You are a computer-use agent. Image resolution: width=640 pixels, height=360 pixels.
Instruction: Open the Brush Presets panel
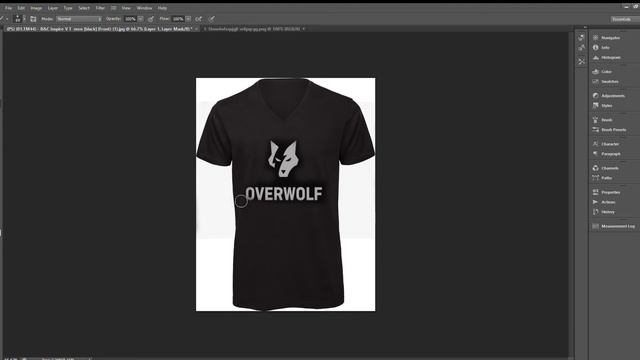point(609,130)
